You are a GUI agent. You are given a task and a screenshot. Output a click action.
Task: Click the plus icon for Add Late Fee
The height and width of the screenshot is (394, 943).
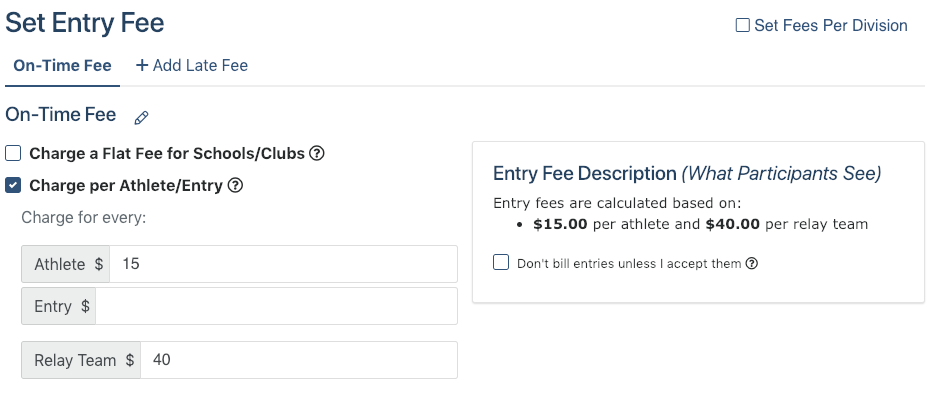(x=142, y=65)
